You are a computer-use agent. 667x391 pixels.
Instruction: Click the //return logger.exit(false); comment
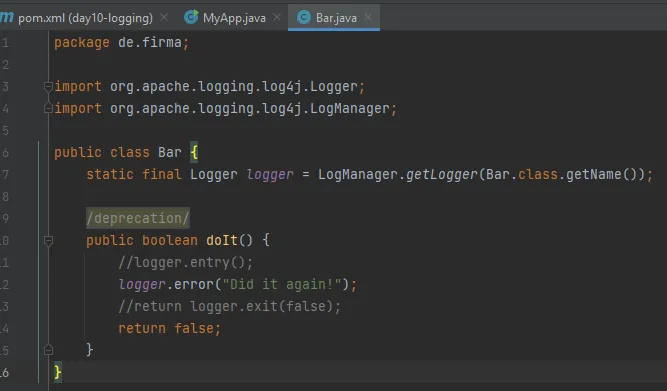point(230,306)
